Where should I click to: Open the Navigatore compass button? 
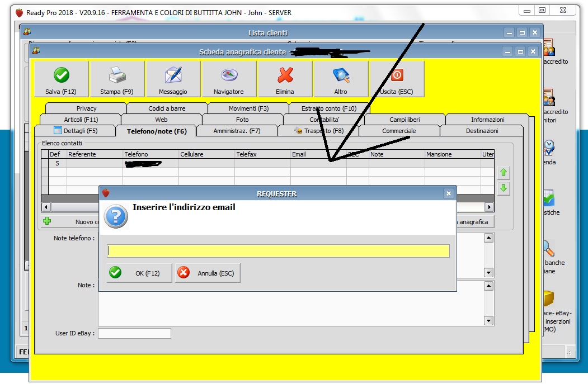point(229,79)
